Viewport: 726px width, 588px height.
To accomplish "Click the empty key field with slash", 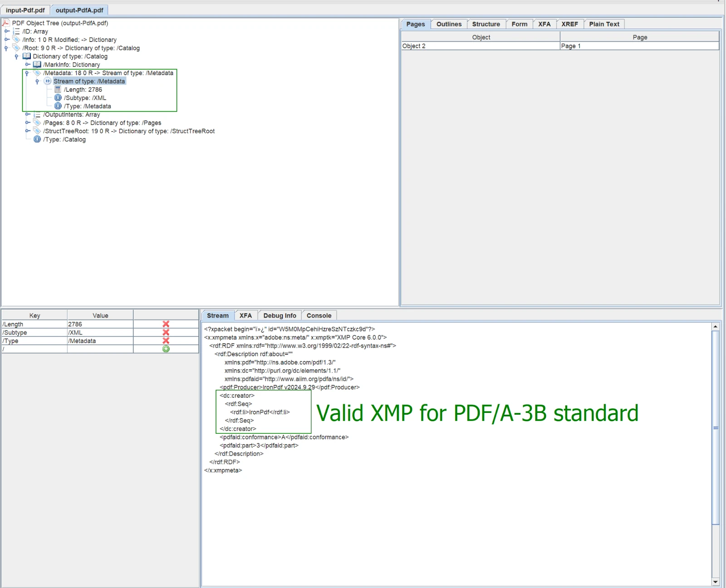I will point(34,349).
